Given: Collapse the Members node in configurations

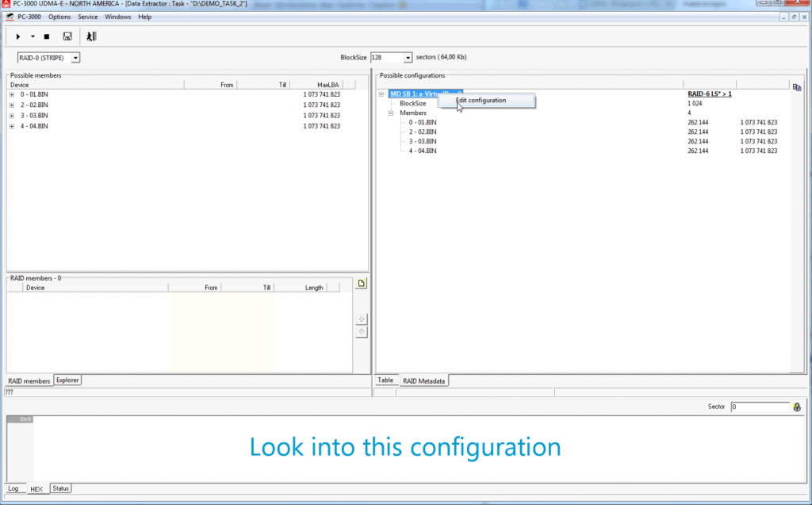Looking at the screenshot, I should pyautogui.click(x=391, y=113).
